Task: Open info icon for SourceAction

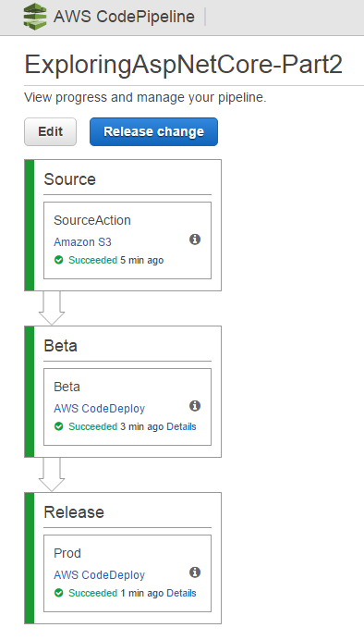Action: 195,240
